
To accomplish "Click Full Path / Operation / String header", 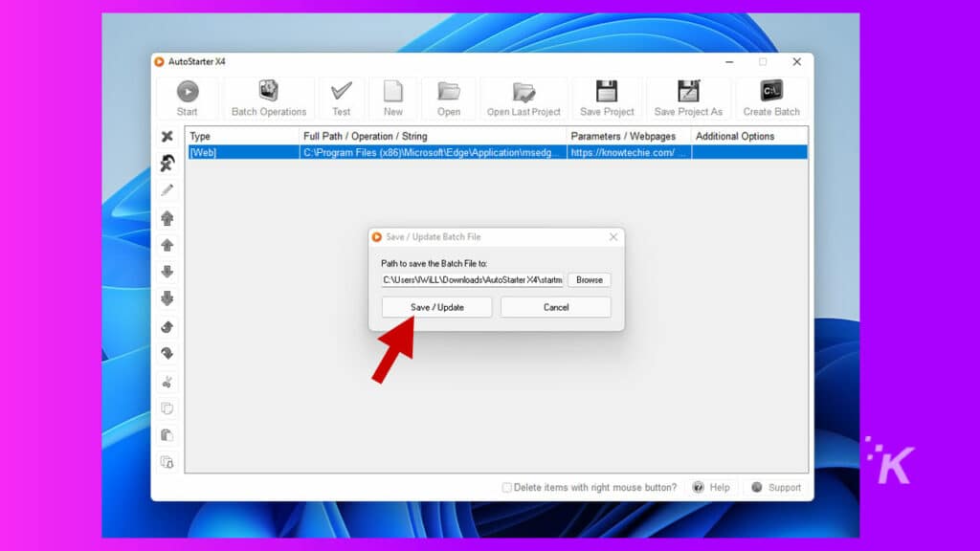I will pos(434,136).
